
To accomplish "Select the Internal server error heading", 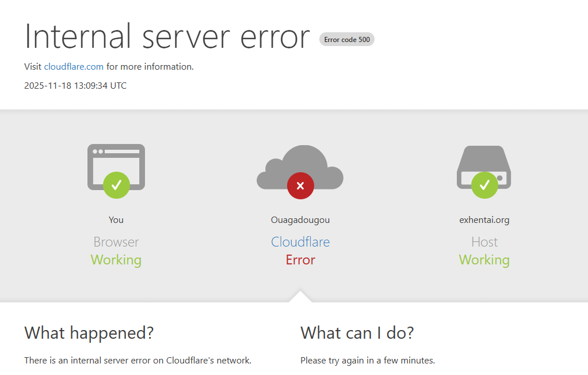I will [x=167, y=36].
